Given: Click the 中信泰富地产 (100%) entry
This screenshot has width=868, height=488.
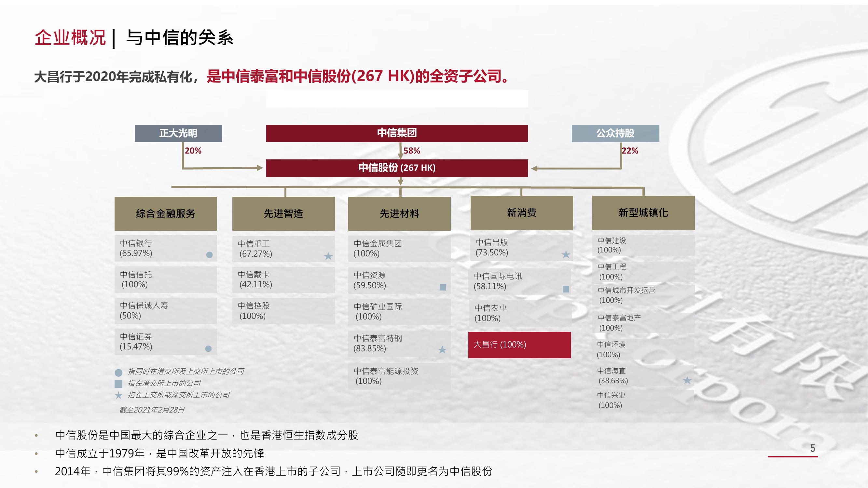Looking at the screenshot, I should (643, 323).
